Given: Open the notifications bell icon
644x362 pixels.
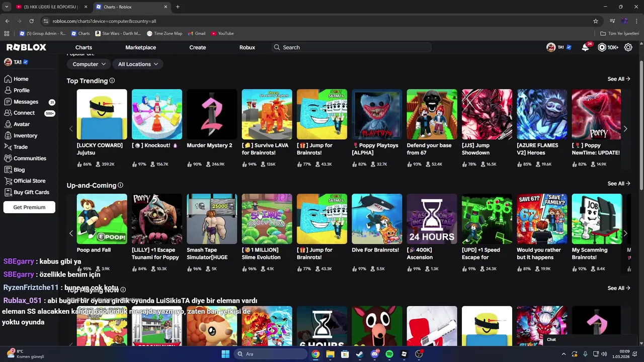Looking at the screenshot, I should pos(585,47).
